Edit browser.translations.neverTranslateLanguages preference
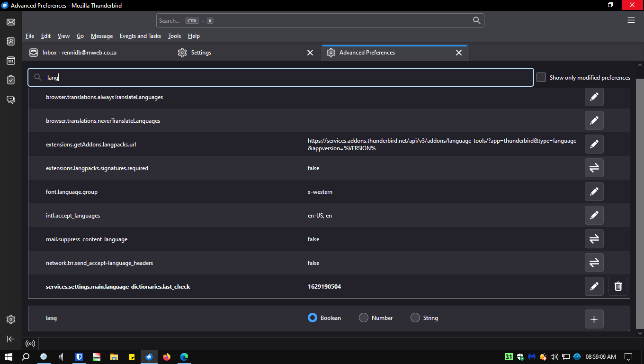The height and width of the screenshot is (364, 644). click(x=594, y=120)
